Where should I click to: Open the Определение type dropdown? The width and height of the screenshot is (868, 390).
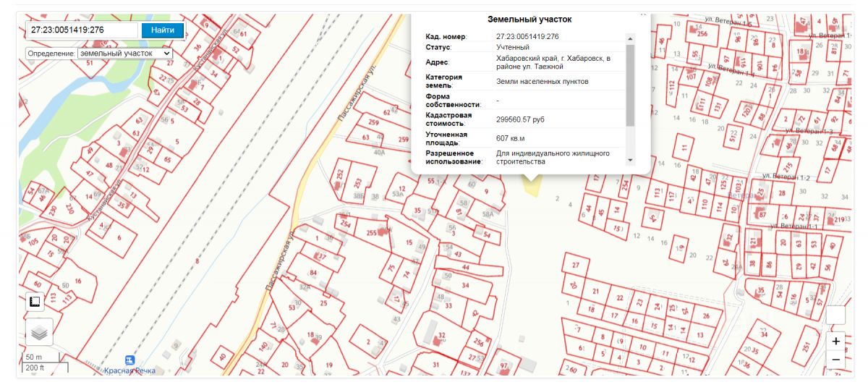click(125, 53)
